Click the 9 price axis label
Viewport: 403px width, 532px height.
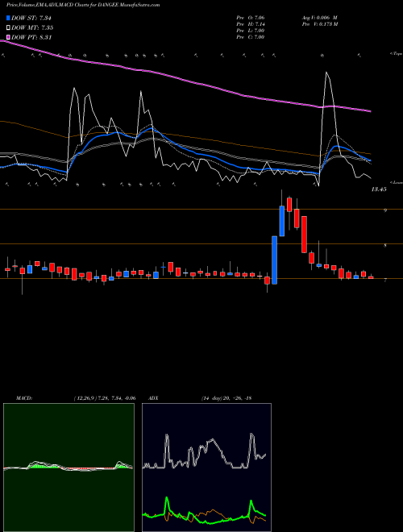point(385,210)
